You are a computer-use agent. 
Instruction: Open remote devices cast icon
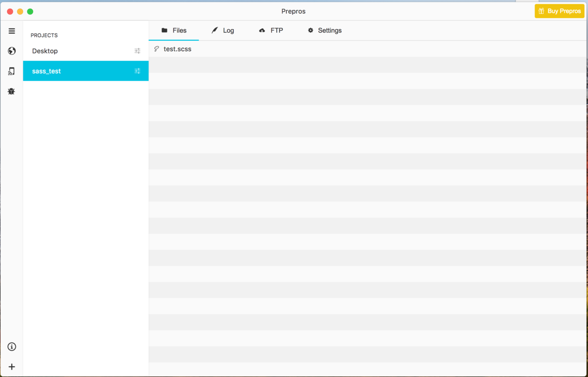12,71
